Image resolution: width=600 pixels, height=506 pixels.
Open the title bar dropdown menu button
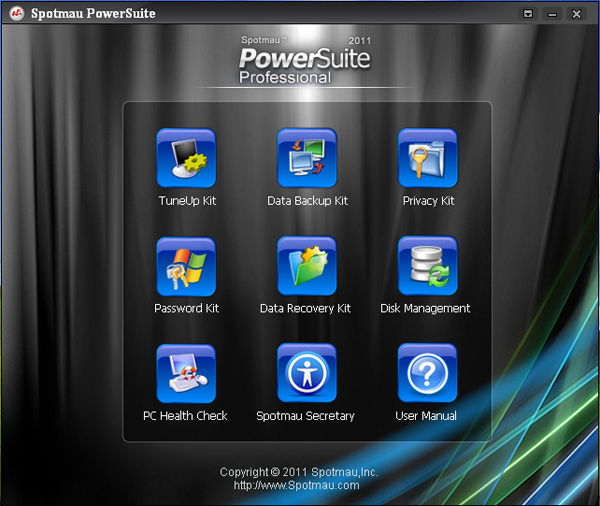(x=528, y=14)
